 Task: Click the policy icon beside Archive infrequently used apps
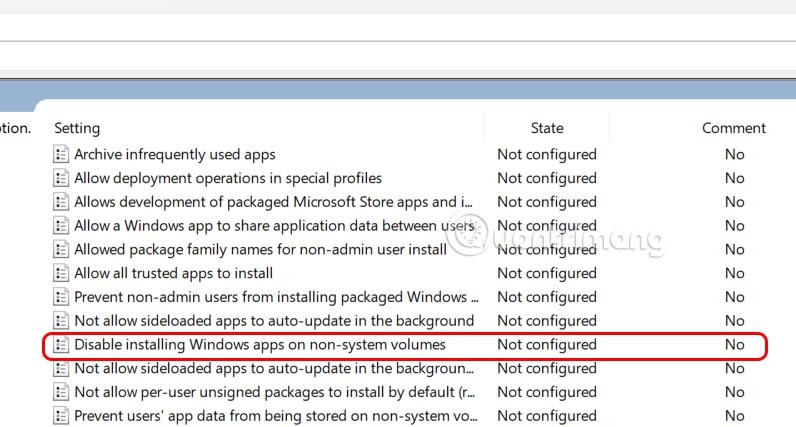click(61, 155)
